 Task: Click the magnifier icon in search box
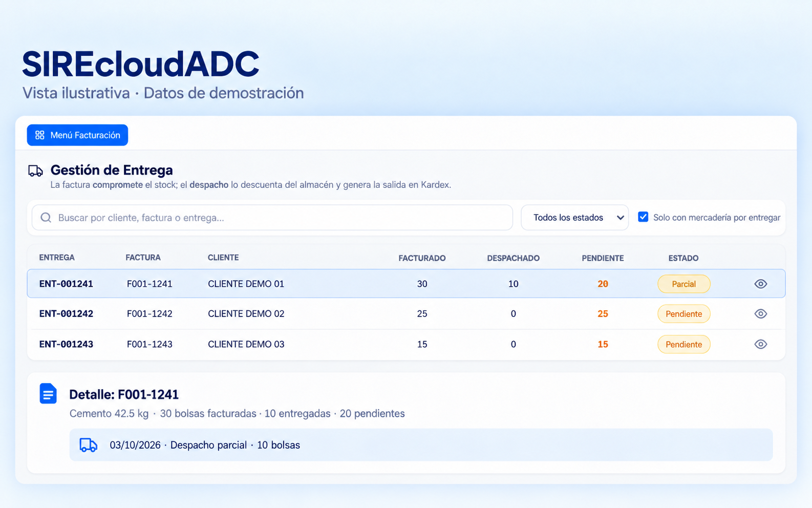[x=46, y=218]
